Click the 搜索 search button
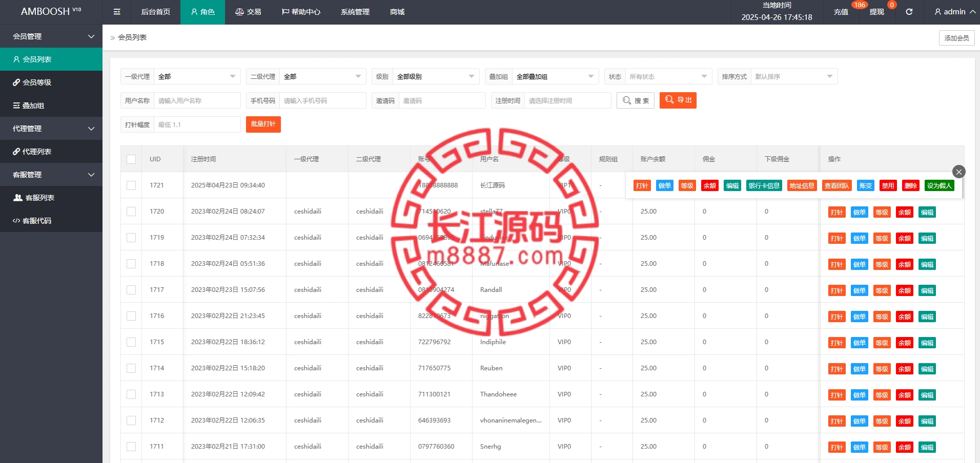Screen dimensions: 980x463 [636, 100]
